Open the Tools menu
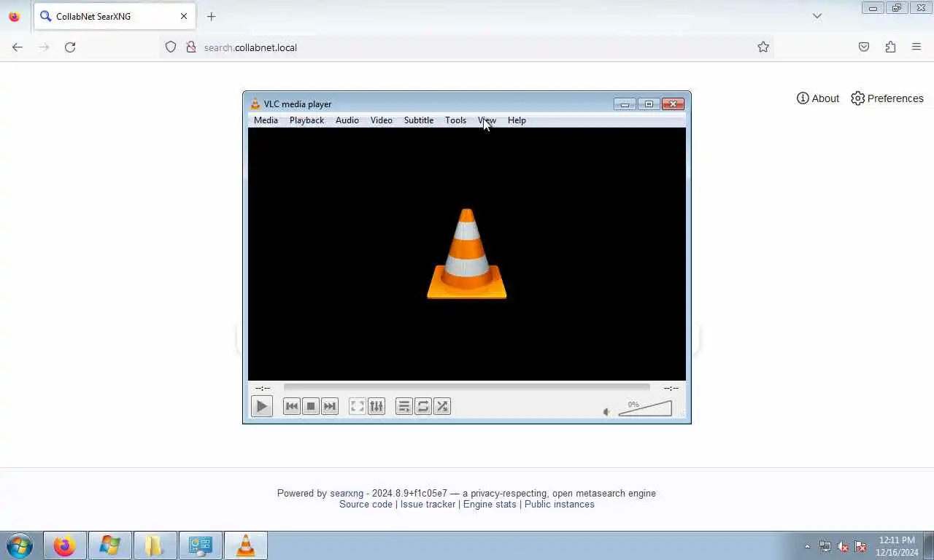Image resolution: width=934 pixels, height=560 pixels. pos(455,120)
